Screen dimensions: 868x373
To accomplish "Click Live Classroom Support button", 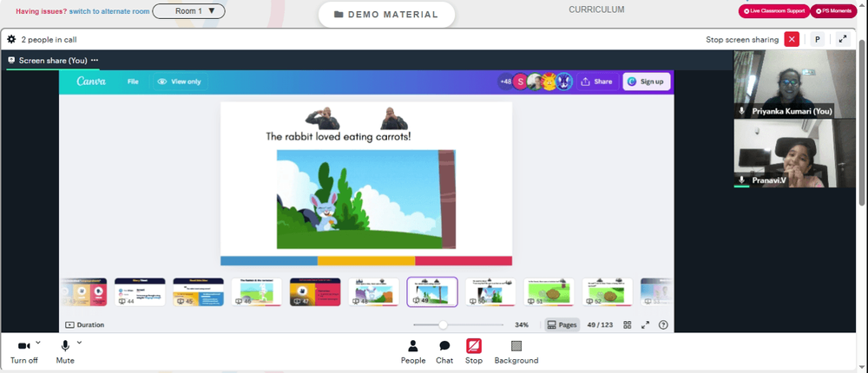I will (774, 11).
